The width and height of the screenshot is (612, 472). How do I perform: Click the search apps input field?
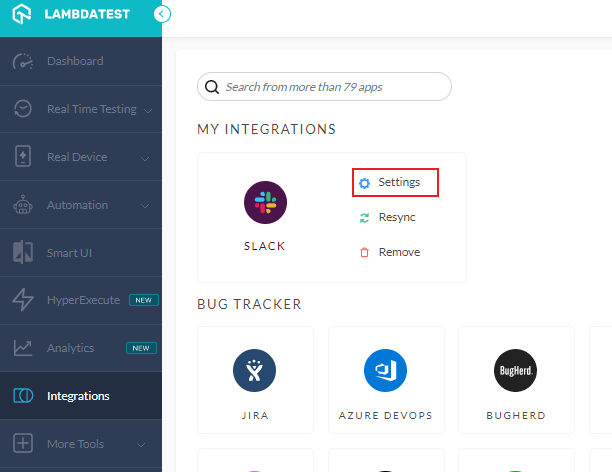tap(324, 87)
